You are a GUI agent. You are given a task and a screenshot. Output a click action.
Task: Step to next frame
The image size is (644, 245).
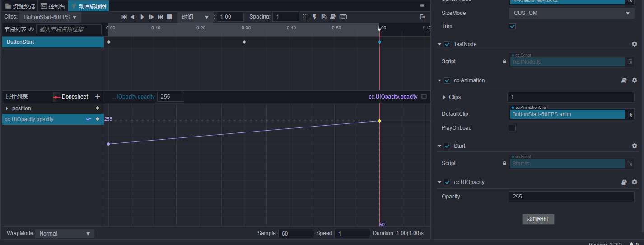[151, 17]
